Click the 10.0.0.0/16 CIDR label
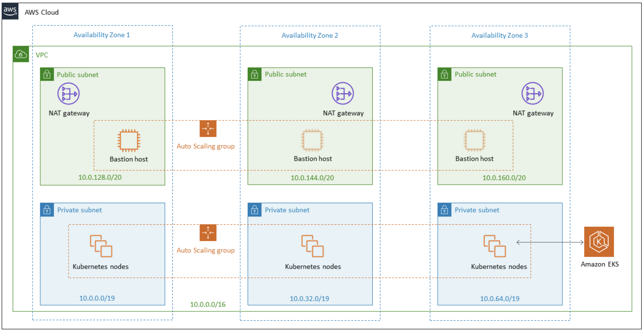The image size is (644, 331). click(208, 304)
